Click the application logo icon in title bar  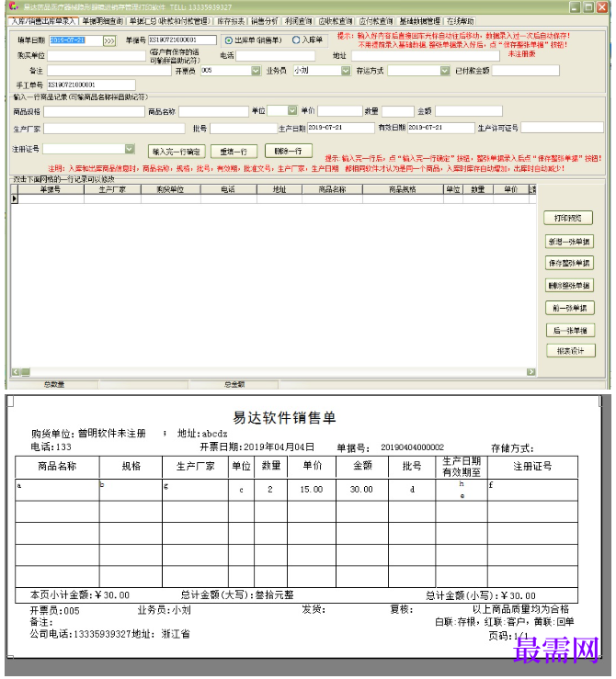(x=14, y=6)
